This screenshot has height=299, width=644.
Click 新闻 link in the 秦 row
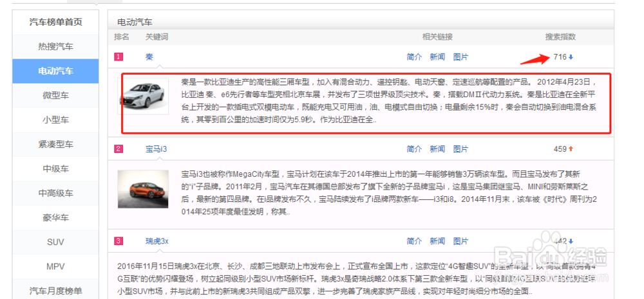(x=437, y=57)
